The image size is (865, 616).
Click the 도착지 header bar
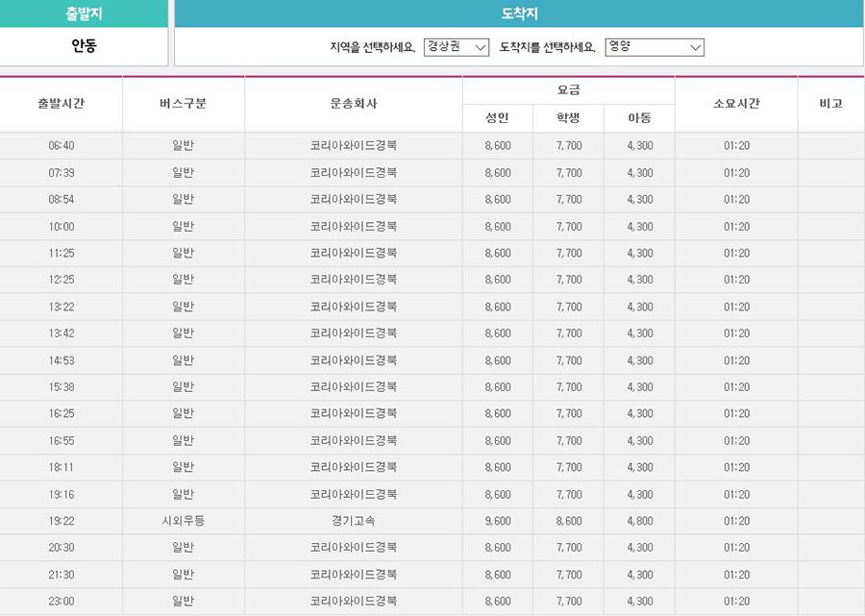519,13
